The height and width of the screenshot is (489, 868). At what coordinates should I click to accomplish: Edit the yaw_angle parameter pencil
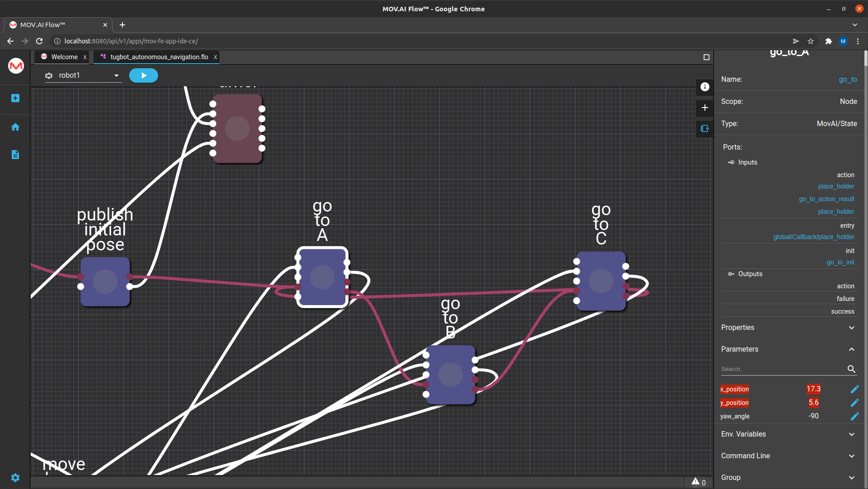point(854,416)
